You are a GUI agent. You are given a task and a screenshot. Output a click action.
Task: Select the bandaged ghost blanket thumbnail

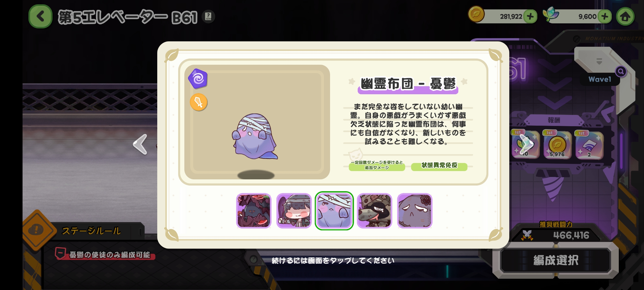(334, 211)
